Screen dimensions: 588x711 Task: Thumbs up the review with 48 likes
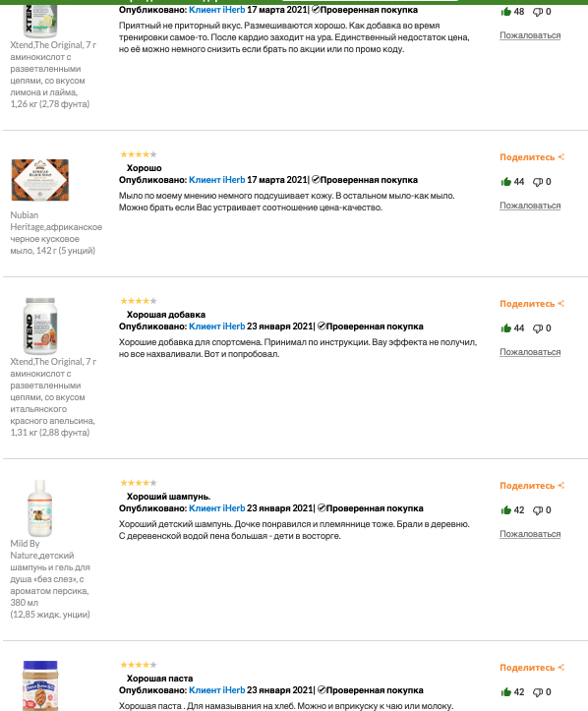(506, 12)
